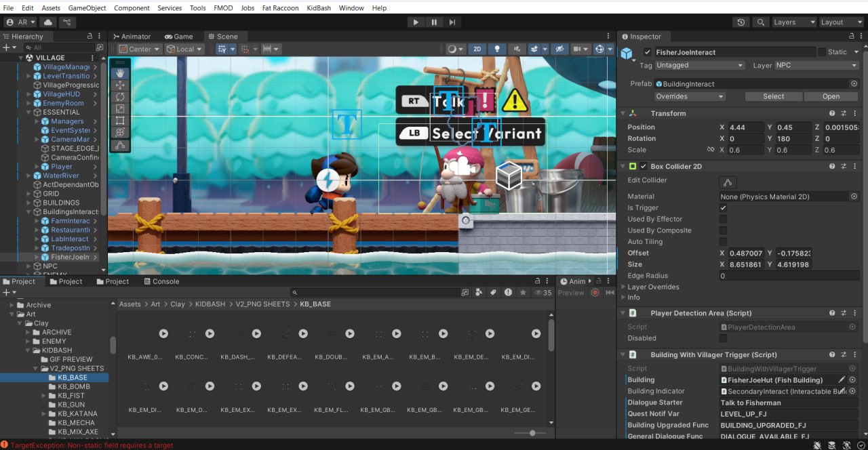Check Used By Effector
868x450 pixels.
723,219
